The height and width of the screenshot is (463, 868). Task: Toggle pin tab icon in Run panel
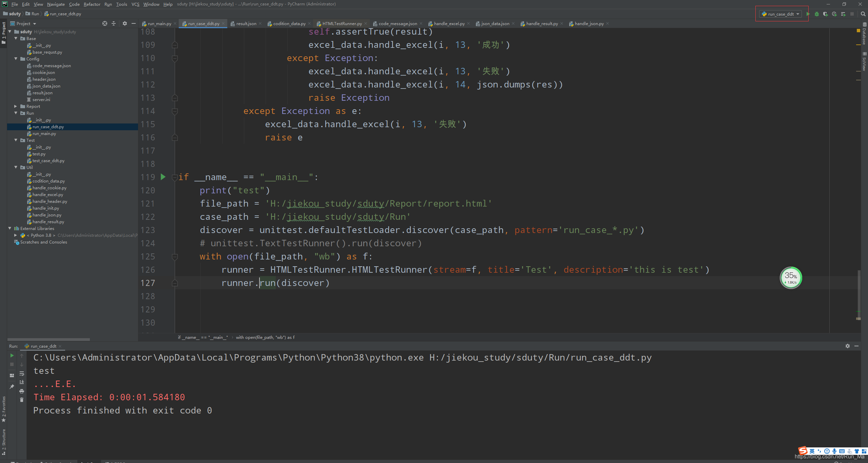coord(12,387)
